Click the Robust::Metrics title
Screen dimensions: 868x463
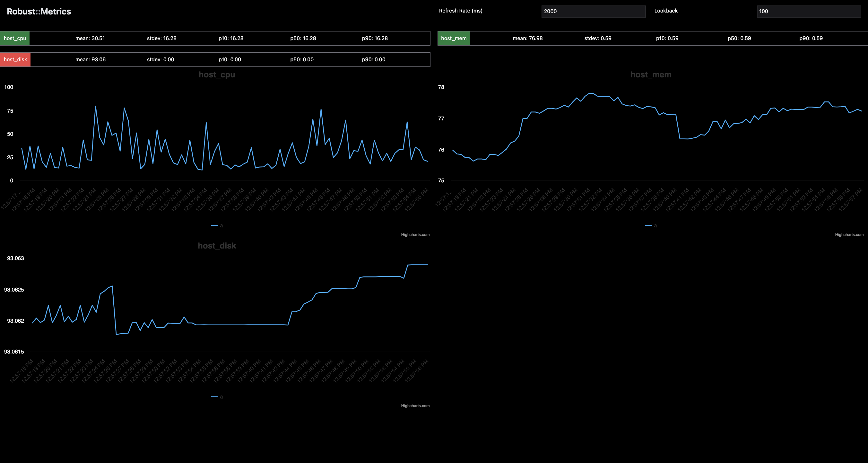click(39, 12)
